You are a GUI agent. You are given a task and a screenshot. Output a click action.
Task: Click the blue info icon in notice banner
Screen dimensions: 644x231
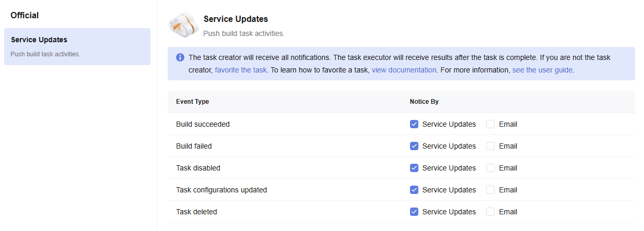click(x=180, y=57)
